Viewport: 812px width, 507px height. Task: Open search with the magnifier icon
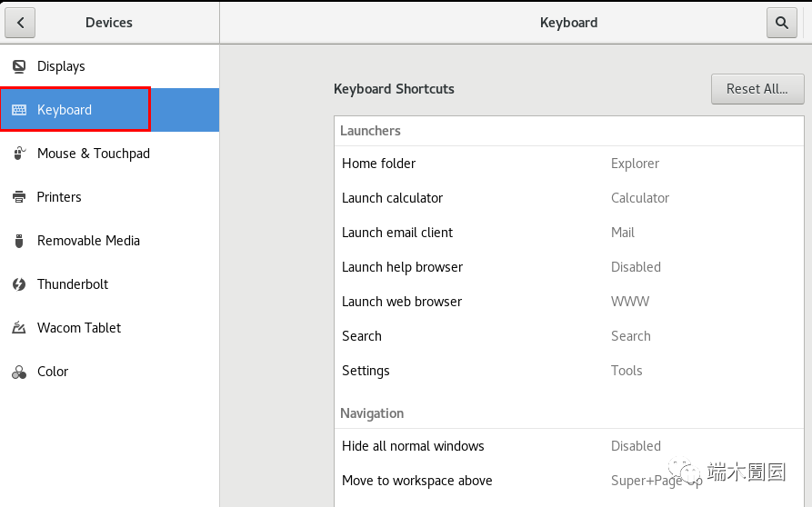click(781, 23)
